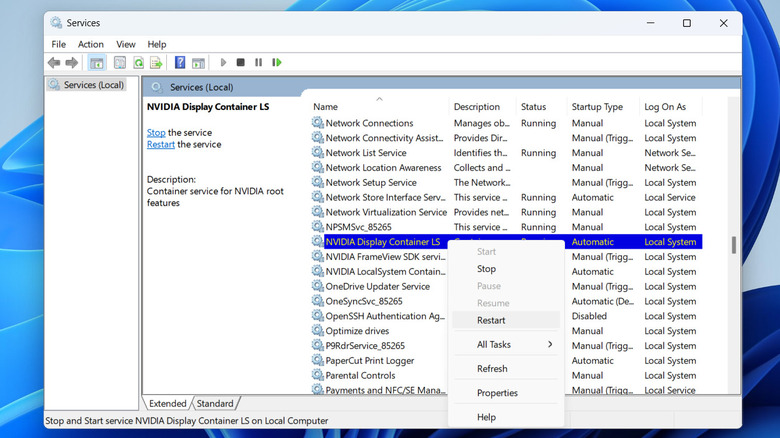Screen dimensions: 780x438
Task: Click the Restart the service link
Action: tap(161, 144)
